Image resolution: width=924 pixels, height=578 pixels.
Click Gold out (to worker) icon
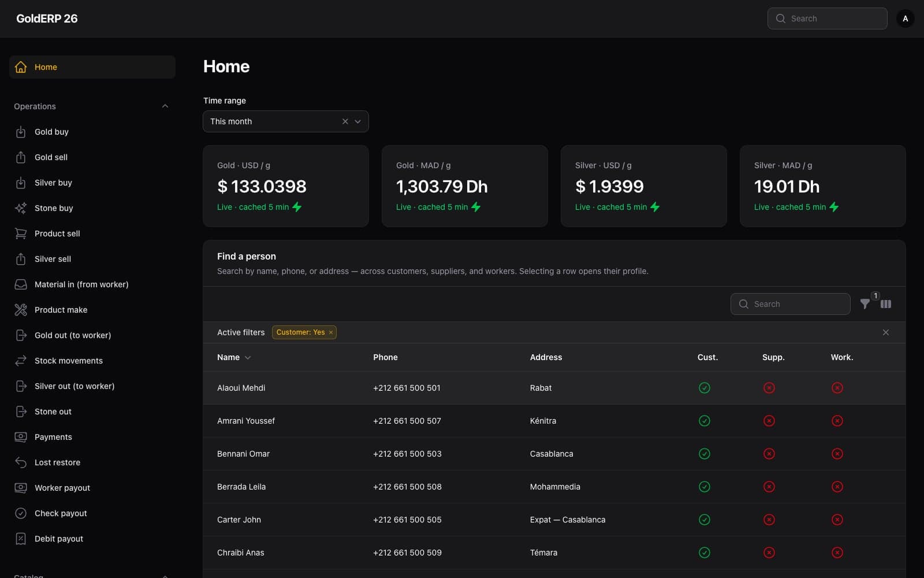pyautogui.click(x=21, y=335)
